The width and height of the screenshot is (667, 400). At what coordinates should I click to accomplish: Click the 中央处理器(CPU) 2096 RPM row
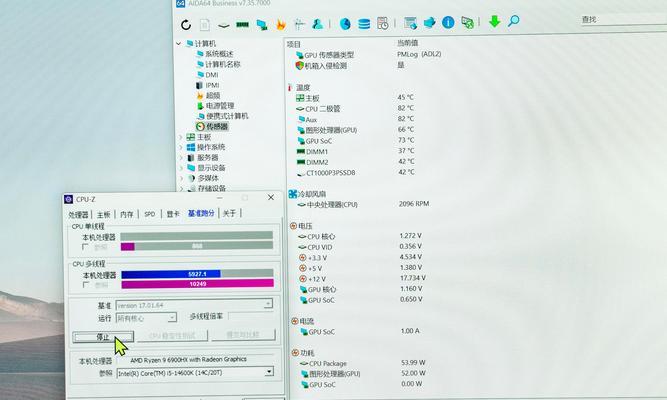[363, 205]
